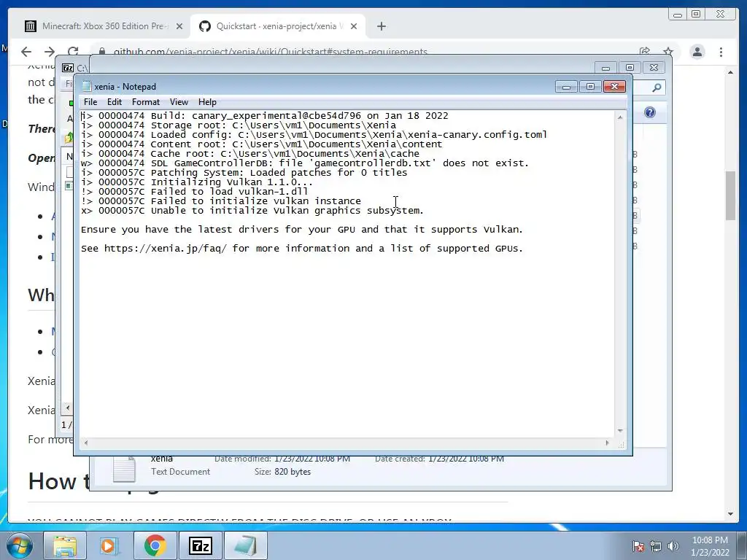Open Windows Explorer from taskbar

tap(65, 545)
